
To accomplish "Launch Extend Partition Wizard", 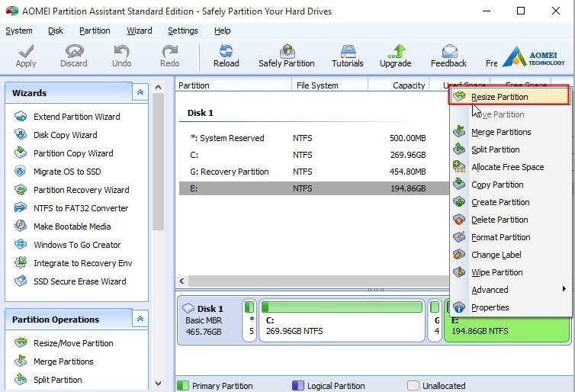I will point(77,117).
